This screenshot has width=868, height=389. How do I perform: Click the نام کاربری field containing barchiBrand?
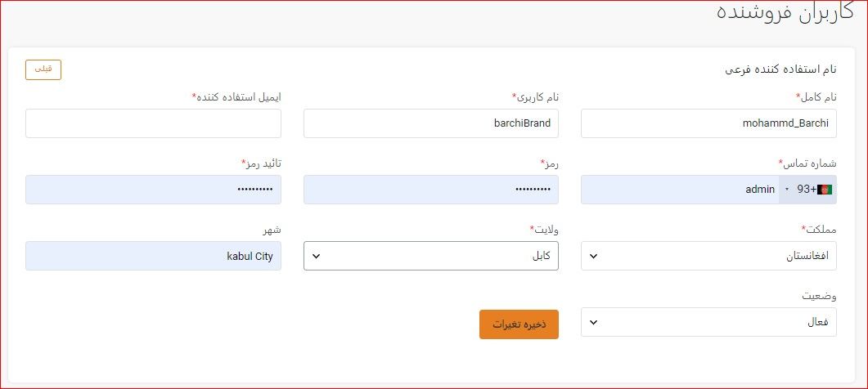coord(430,123)
